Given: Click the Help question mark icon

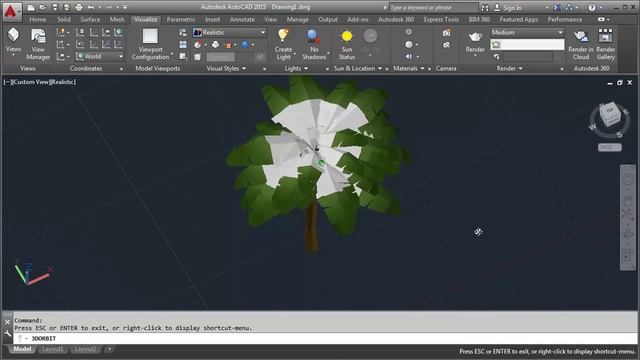Looking at the screenshot, I should pyautogui.click(x=591, y=7).
